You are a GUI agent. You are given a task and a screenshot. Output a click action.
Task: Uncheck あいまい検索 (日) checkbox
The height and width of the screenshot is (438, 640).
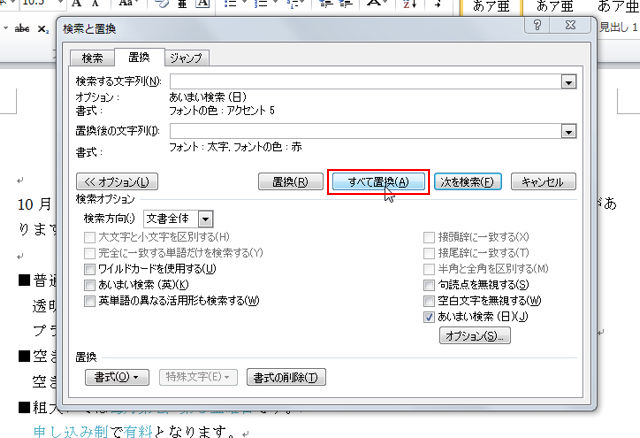429,317
